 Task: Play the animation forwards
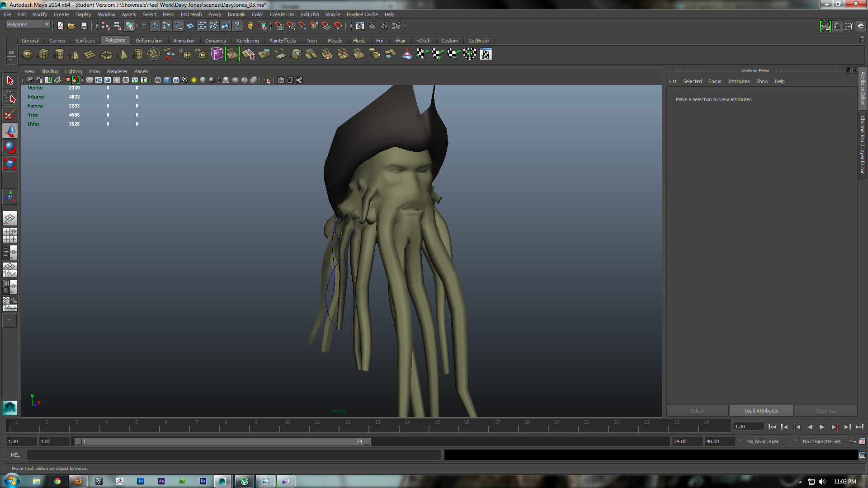(822, 427)
